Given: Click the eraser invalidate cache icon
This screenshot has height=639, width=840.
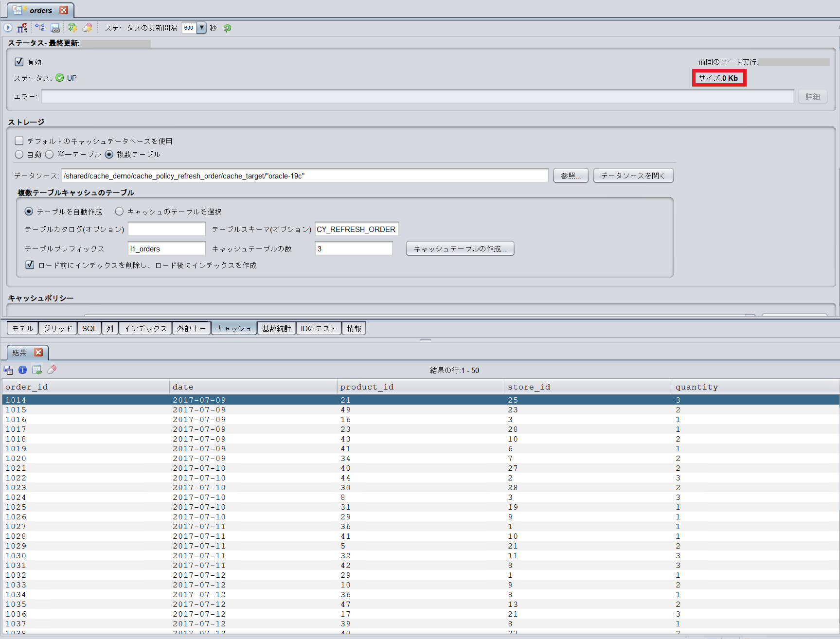Looking at the screenshot, I should pyautogui.click(x=88, y=28).
